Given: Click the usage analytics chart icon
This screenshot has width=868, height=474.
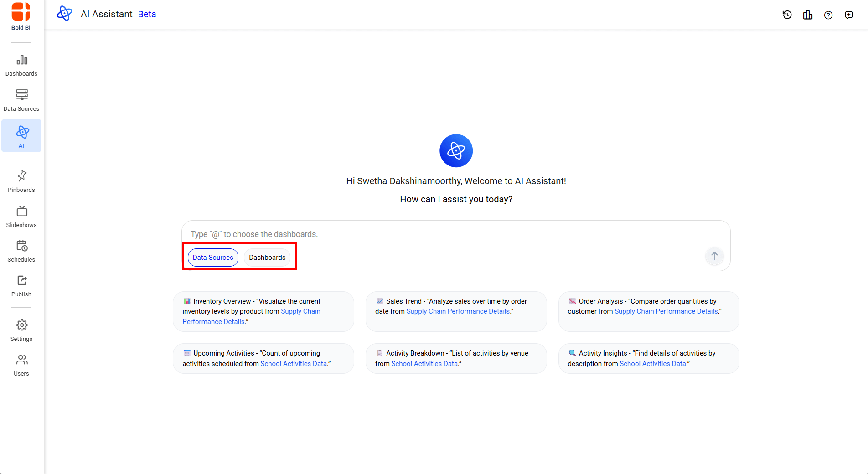Looking at the screenshot, I should pos(807,15).
